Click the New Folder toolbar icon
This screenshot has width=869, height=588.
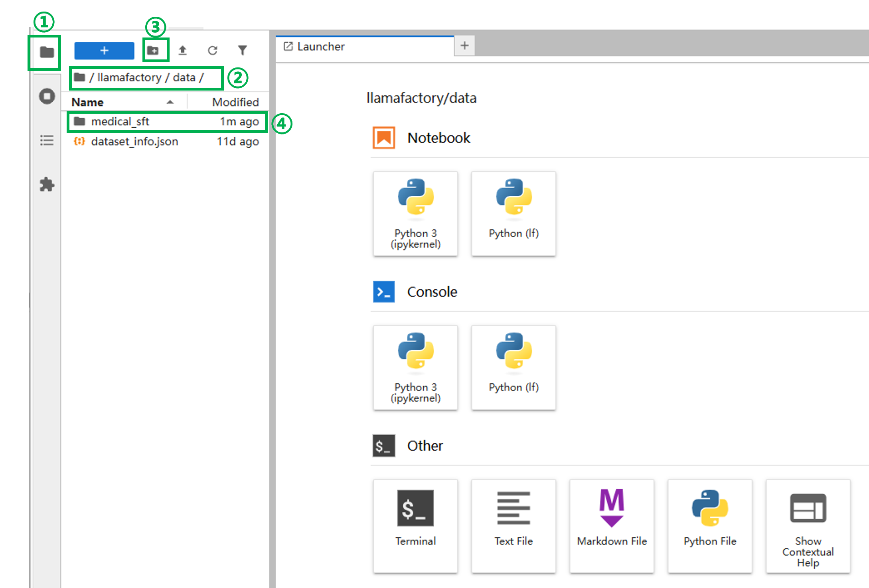[153, 51]
